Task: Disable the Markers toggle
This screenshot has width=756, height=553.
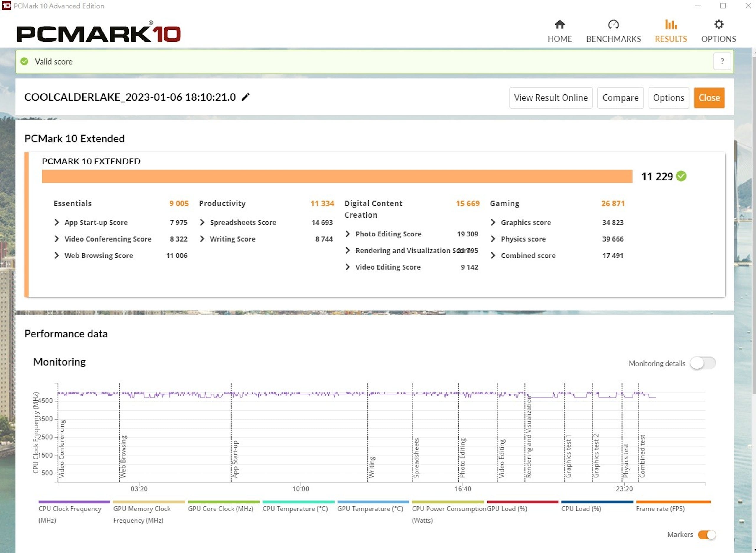Action: [706, 535]
